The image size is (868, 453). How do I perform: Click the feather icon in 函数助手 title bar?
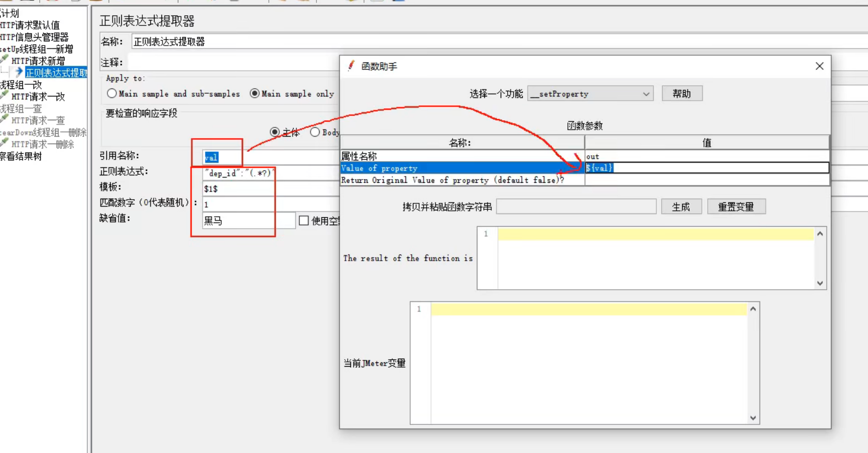pyautogui.click(x=351, y=66)
